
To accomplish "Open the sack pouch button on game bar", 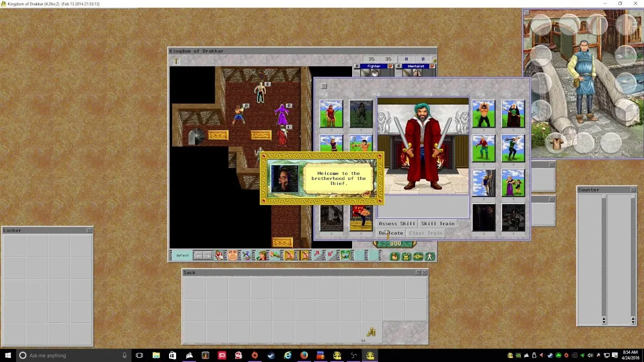I will coord(394,256).
